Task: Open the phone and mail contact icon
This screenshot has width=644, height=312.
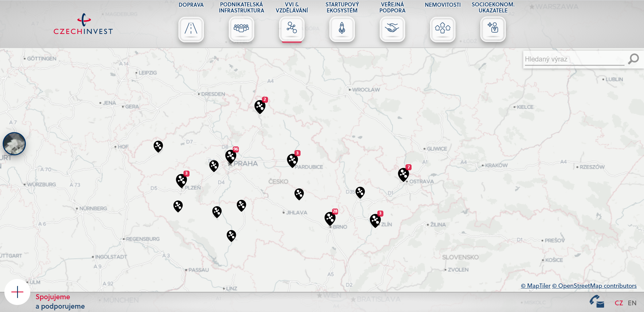Action: [597, 301]
